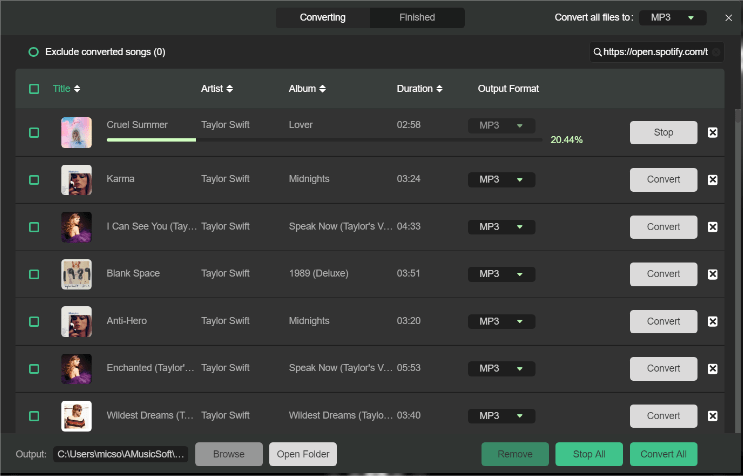Remove Wildest Dreams row with X icon
The width and height of the screenshot is (744, 476).
click(x=712, y=416)
